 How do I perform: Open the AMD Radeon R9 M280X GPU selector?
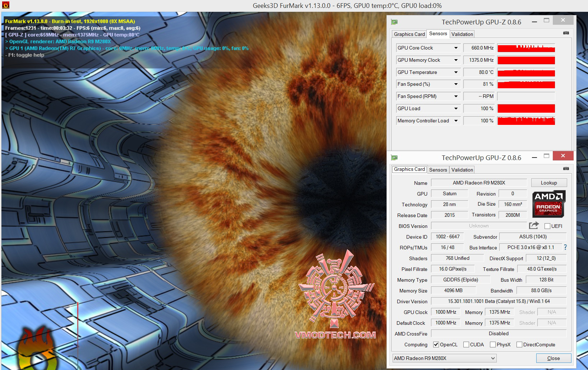coord(444,358)
